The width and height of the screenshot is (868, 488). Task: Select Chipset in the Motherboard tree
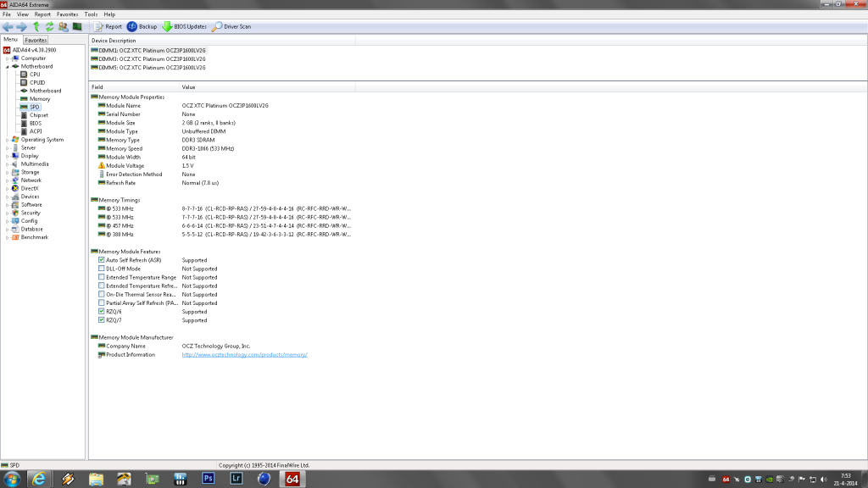click(x=38, y=115)
